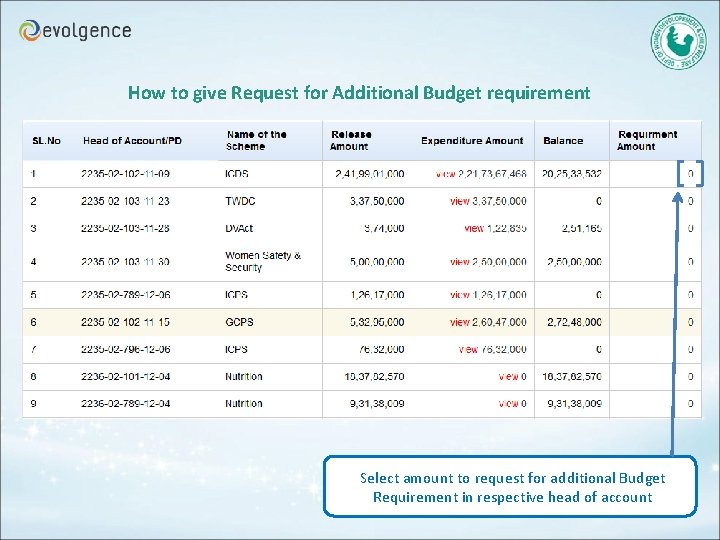Click release amount 3,37,50,000
Image resolution: width=720 pixels, height=540 pixels.
tap(377, 201)
